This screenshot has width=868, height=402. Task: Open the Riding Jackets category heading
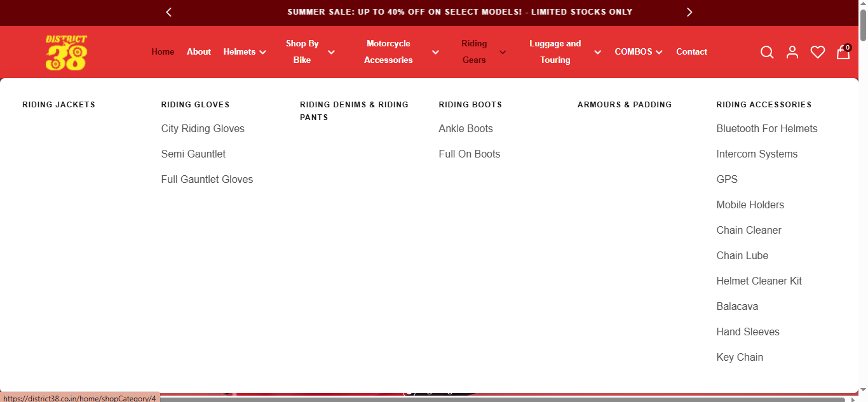click(x=58, y=105)
